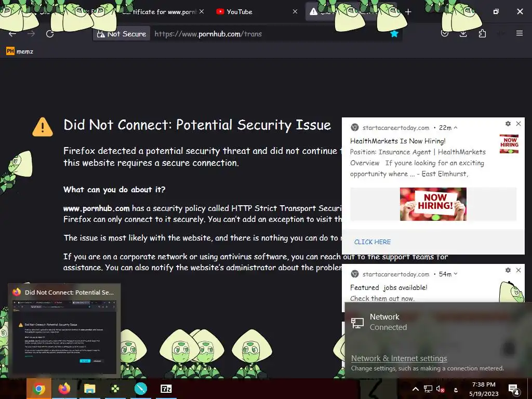This screenshot has width=532, height=399.
Task: Close the YouTube tab
Action: click(295, 11)
